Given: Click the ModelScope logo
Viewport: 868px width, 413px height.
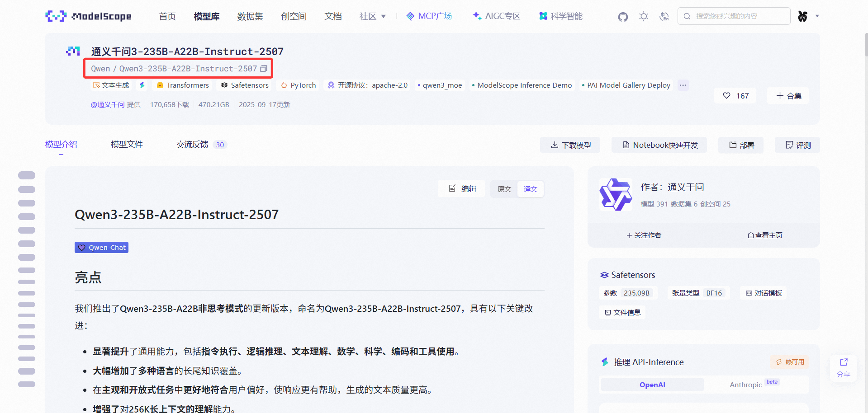Looking at the screenshot, I should (89, 16).
